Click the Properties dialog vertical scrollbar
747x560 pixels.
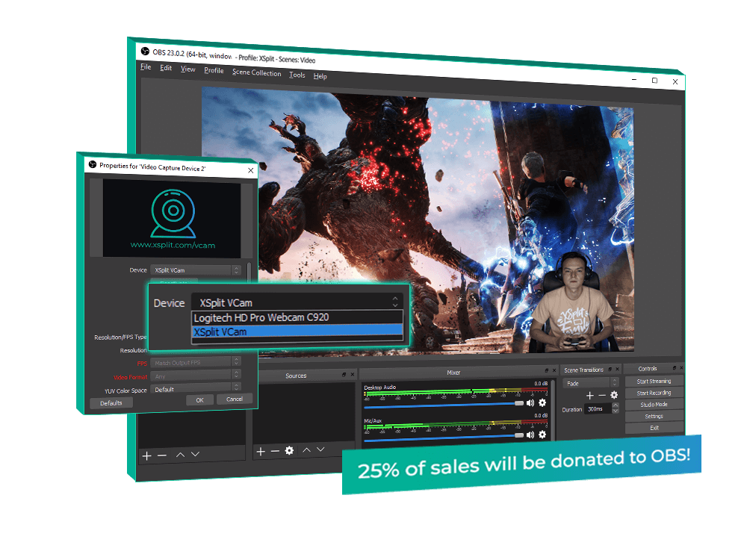click(249, 272)
